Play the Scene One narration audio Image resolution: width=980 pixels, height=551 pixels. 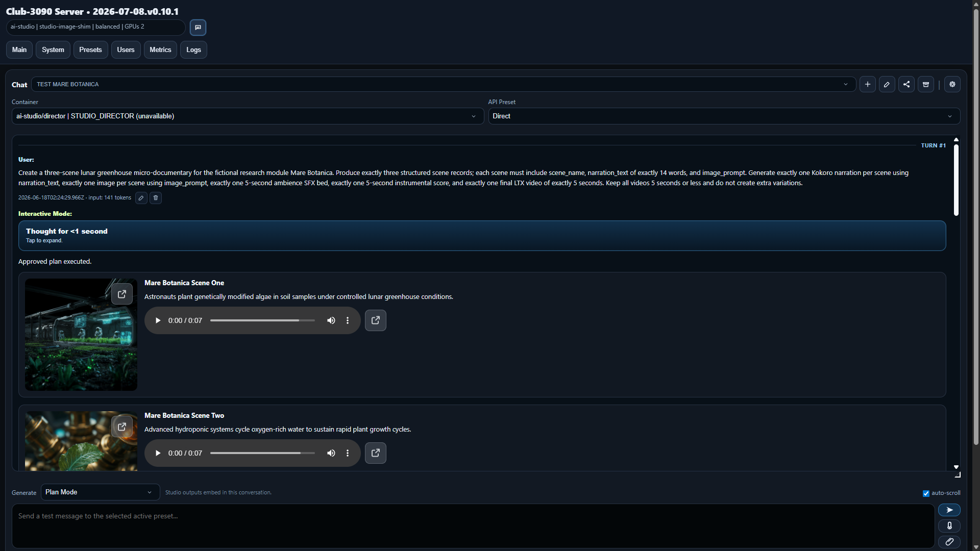(x=158, y=320)
